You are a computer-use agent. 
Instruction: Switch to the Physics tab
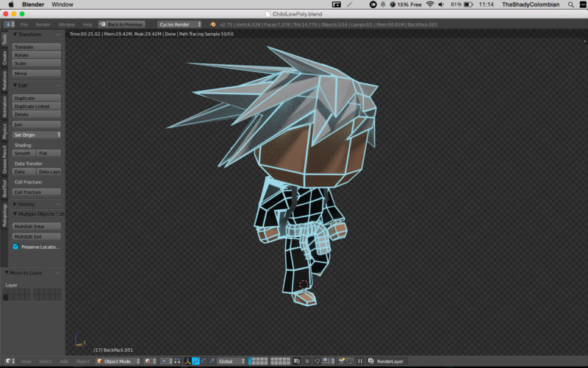4,132
